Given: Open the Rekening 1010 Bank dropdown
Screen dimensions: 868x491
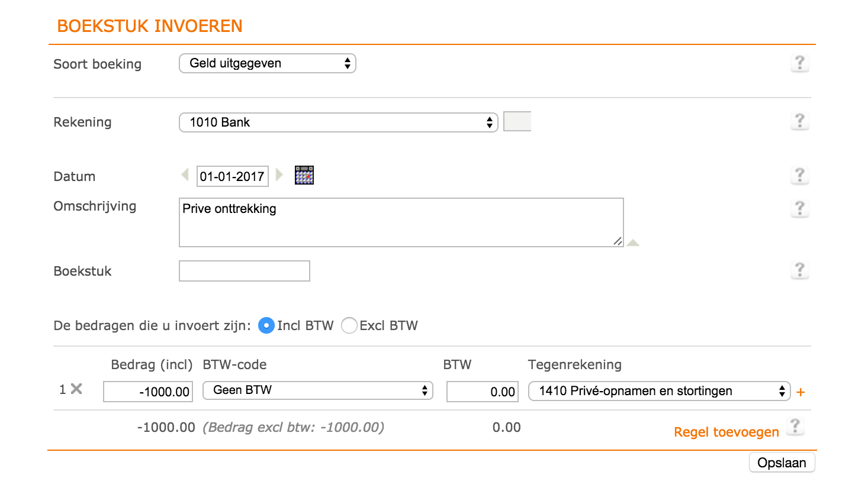Looking at the screenshot, I should pos(339,122).
